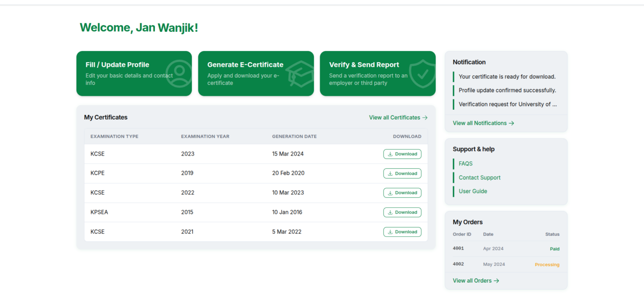Open the Verify & Send Report card

pos(378,73)
